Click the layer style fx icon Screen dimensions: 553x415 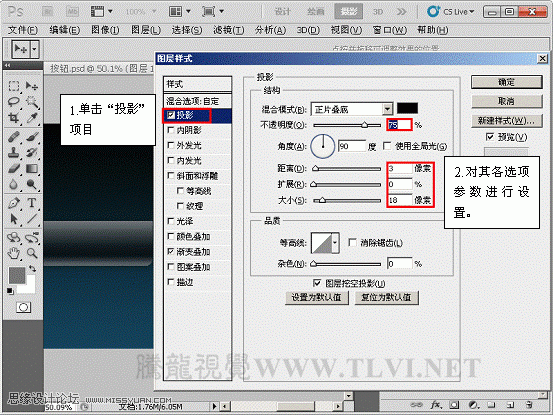click(x=436, y=405)
